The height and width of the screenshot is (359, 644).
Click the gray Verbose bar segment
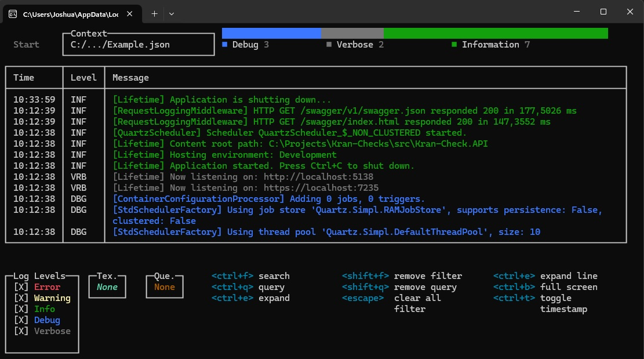352,33
